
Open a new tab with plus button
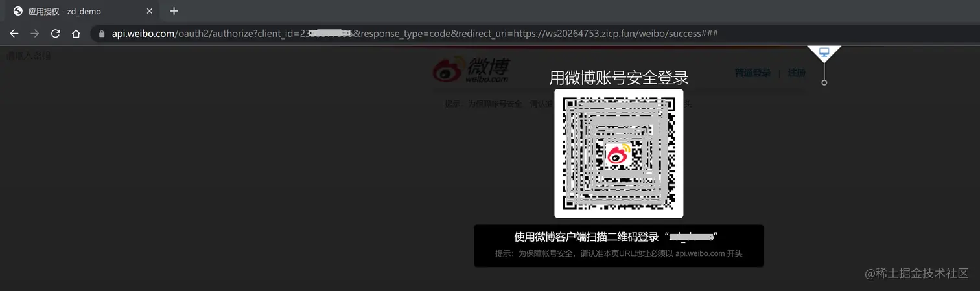[174, 11]
